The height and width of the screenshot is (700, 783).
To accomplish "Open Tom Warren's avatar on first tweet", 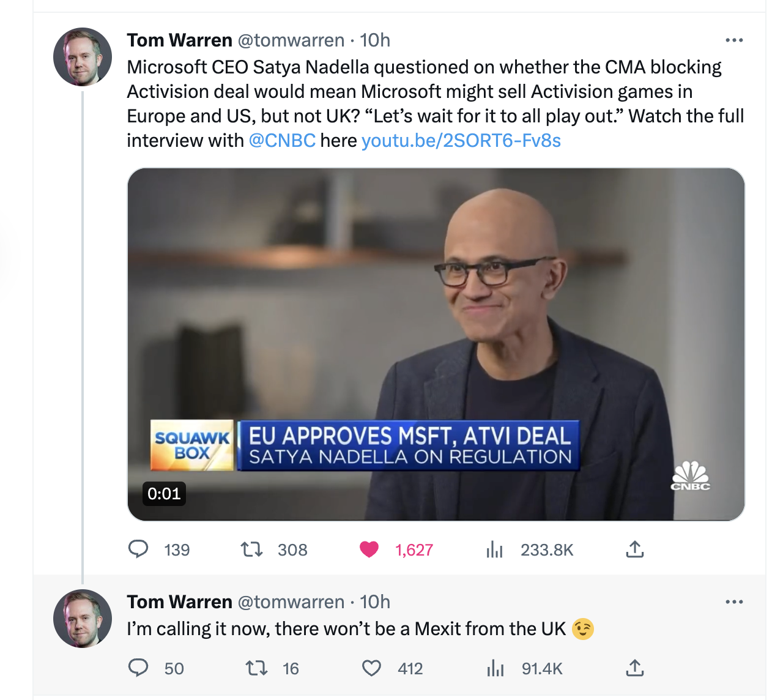I will (83, 56).
